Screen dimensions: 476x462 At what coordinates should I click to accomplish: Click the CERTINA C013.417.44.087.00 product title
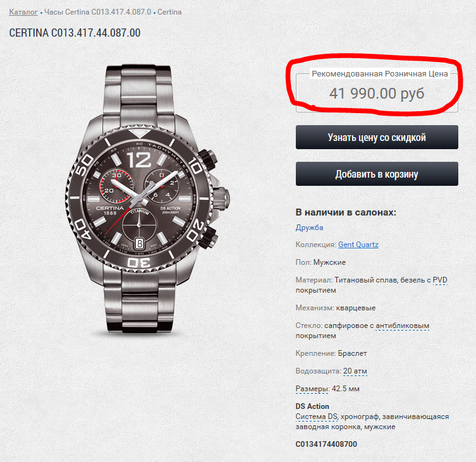75,33
